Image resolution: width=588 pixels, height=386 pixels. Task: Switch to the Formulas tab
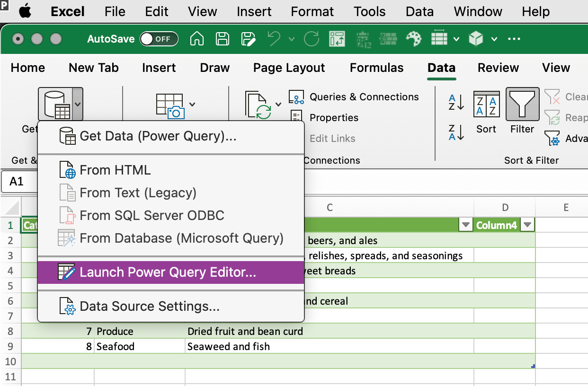tap(377, 68)
